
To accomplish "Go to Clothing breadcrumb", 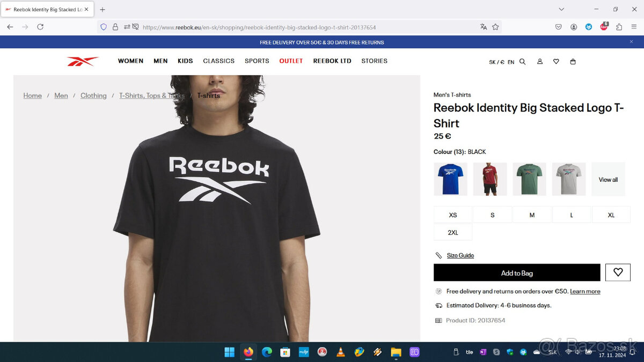I will [x=93, y=95].
